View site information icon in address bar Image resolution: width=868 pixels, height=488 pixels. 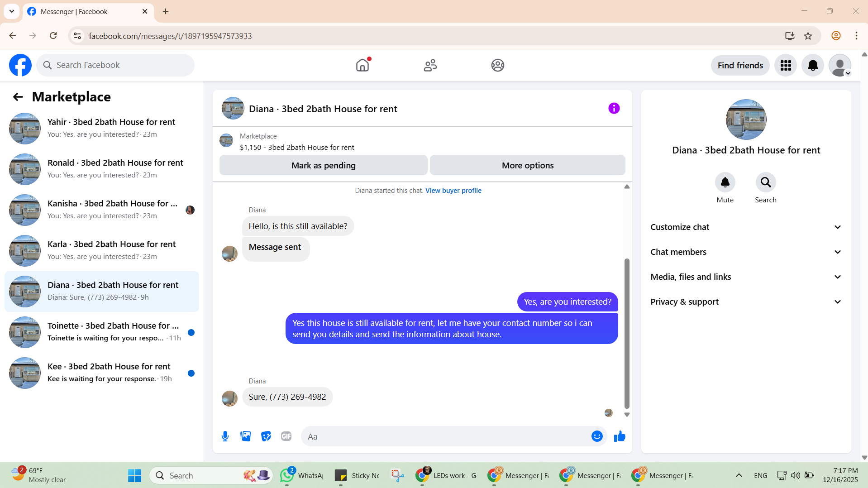pos(77,36)
